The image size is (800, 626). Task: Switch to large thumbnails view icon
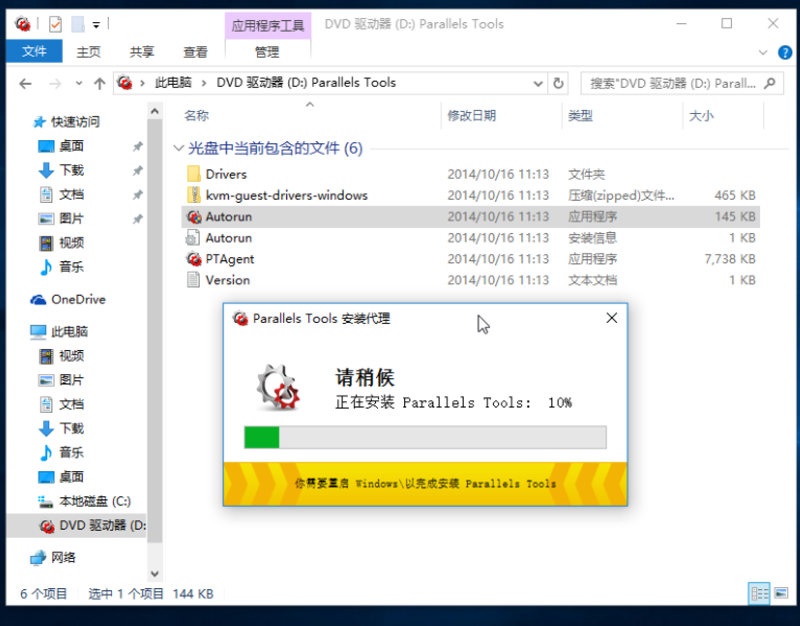pos(781,593)
